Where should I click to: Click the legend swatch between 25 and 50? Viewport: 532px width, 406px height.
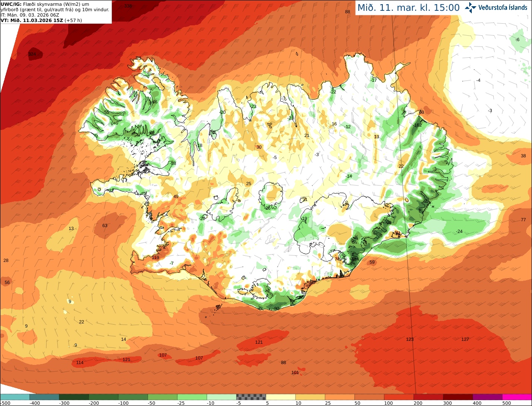coord(340,397)
